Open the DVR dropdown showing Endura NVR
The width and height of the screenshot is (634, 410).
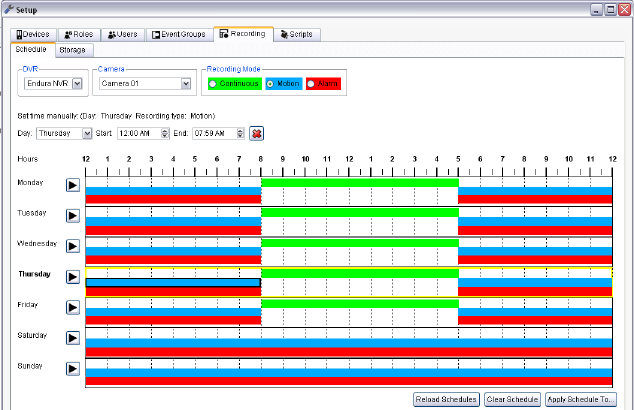tap(76, 84)
